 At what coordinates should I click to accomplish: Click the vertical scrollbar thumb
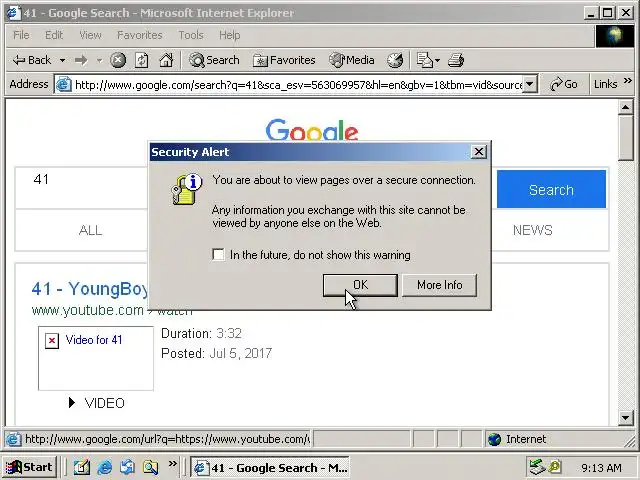click(x=625, y=138)
